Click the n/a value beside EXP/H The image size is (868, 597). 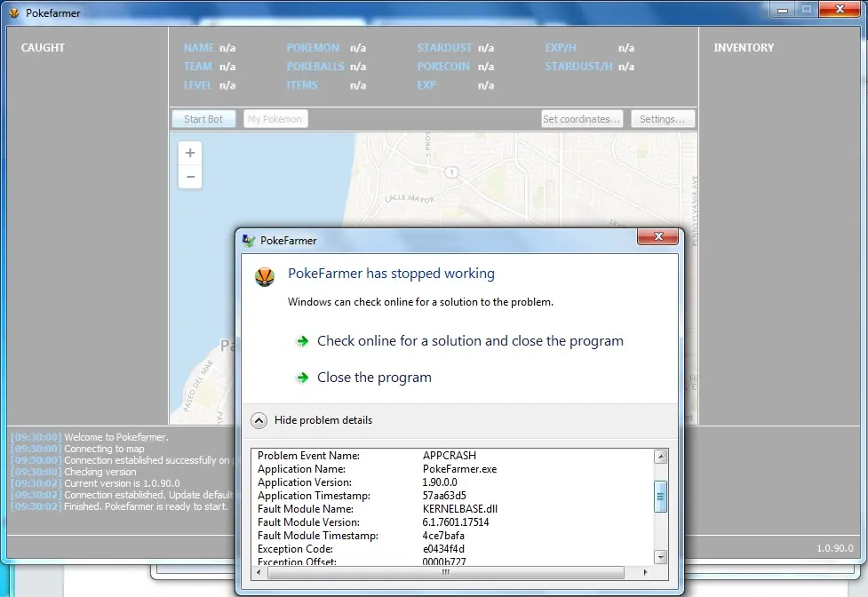tap(626, 48)
